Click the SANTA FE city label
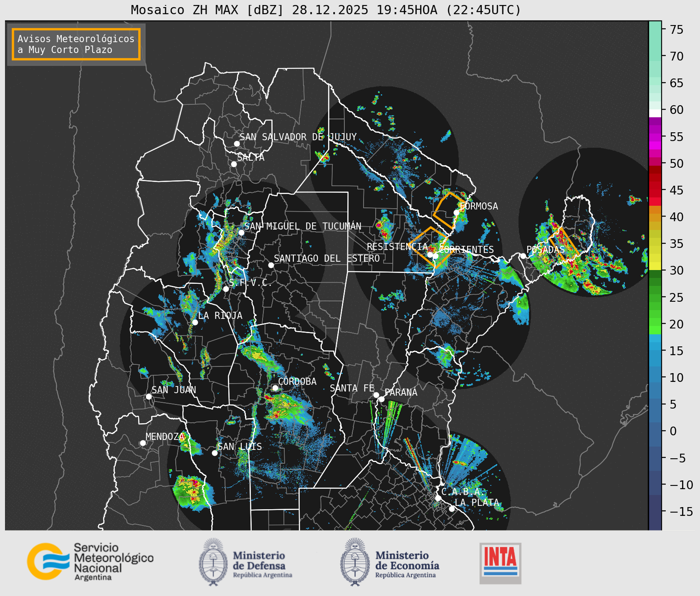Image resolution: width=700 pixels, height=596 pixels. point(352,388)
